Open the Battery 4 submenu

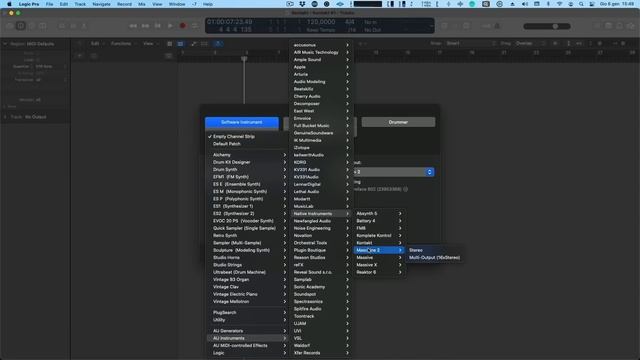[379, 221]
